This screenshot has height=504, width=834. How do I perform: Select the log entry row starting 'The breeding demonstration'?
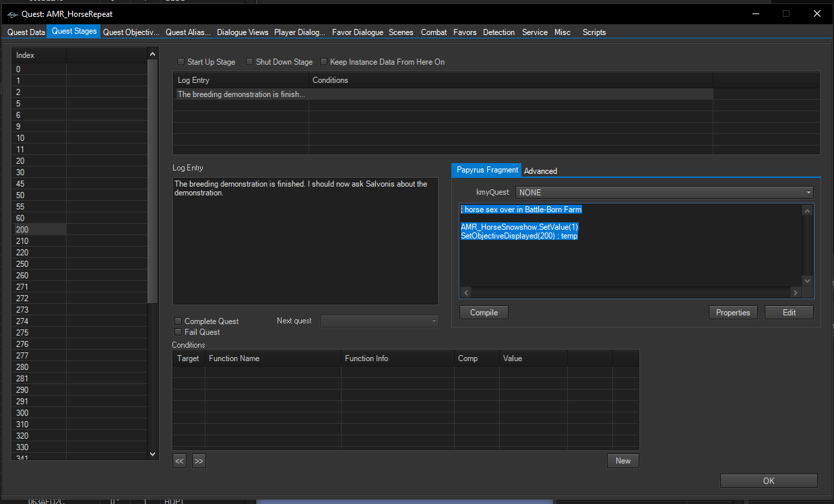point(443,94)
